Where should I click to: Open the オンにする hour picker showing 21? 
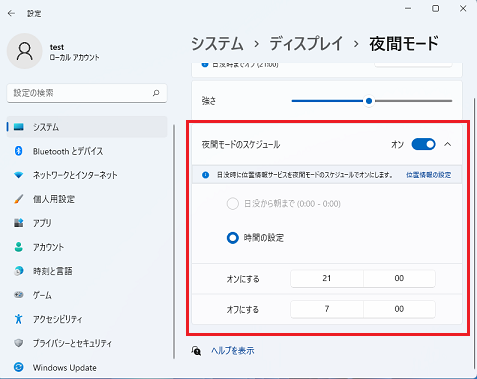[327, 278]
